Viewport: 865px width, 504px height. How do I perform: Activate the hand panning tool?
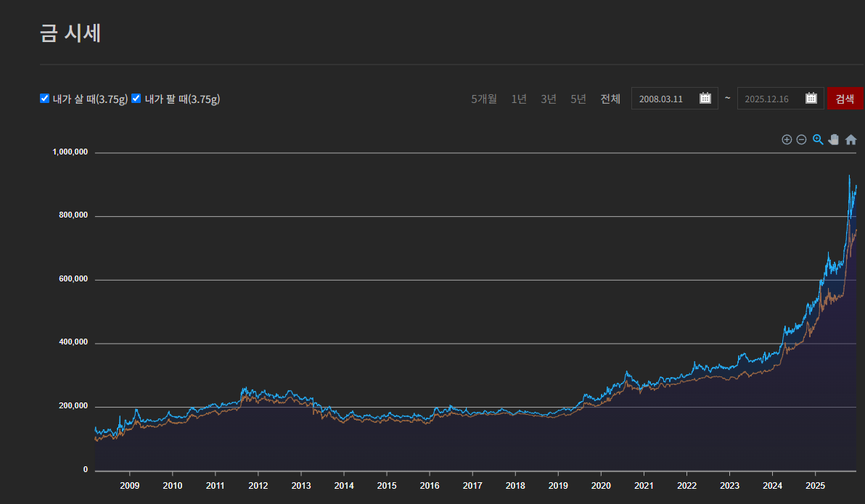coord(834,139)
